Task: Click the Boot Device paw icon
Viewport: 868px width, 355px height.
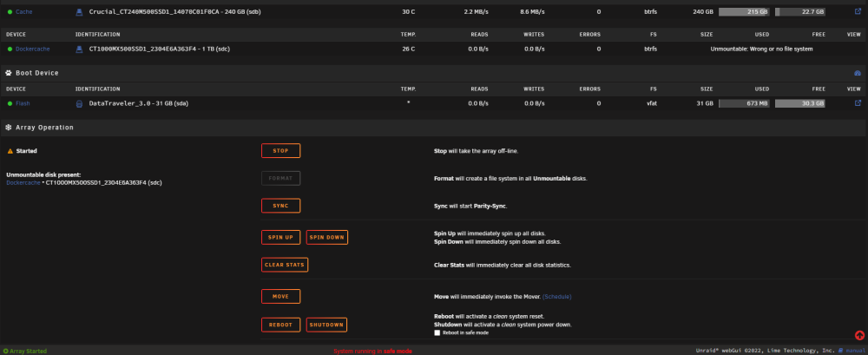Action: pos(9,73)
